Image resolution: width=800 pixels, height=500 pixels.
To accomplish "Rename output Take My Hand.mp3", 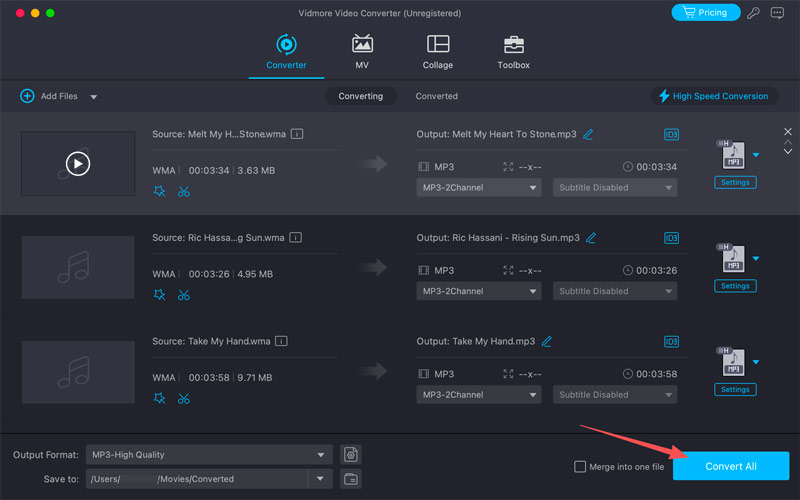I will click(546, 341).
